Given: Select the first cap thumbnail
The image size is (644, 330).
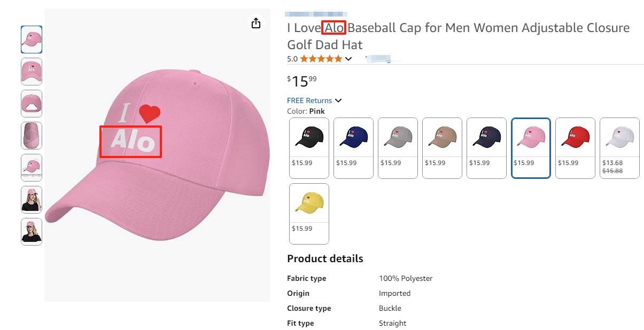Looking at the screenshot, I should tap(31, 40).
